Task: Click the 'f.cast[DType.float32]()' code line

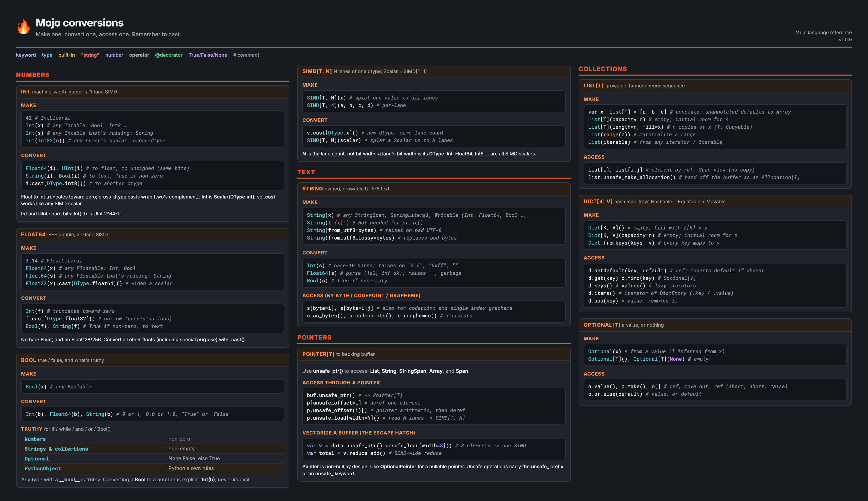Action: click(98, 319)
